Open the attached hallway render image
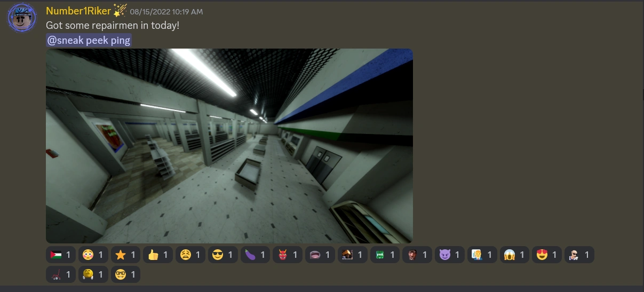This screenshot has height=292, width=644. pyautogui.click(x=229, y=146)
